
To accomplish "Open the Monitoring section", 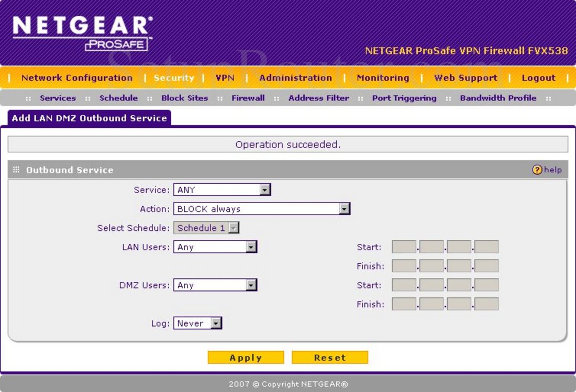I will [x=382, y=77].
